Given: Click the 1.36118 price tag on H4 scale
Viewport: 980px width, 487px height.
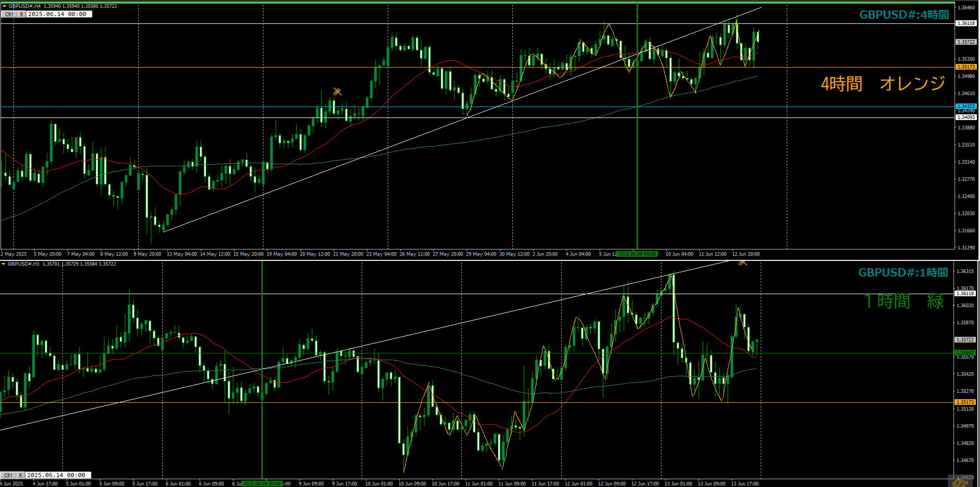Looking at the screenshot, I should point(966,23).
